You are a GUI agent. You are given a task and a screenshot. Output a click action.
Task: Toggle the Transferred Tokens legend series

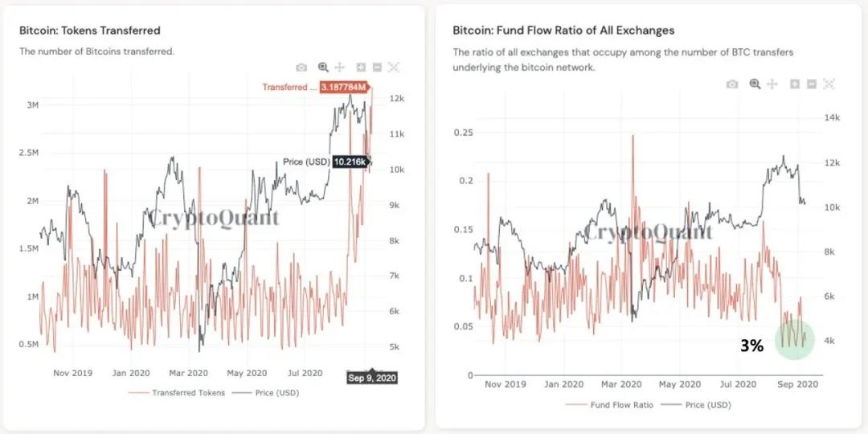(182, 393)
